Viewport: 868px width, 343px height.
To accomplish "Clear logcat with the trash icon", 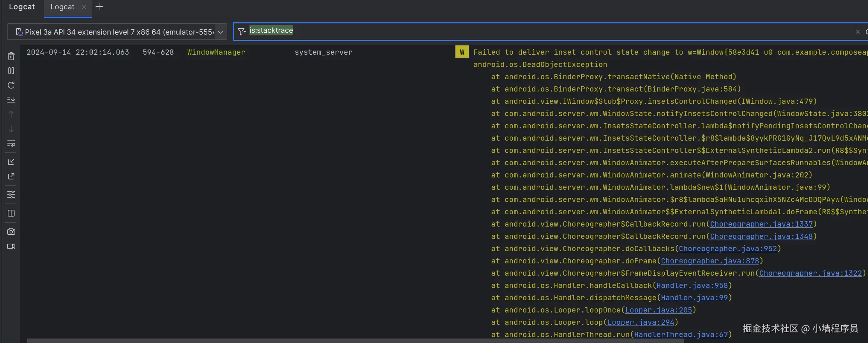I will tap(11, 56).
